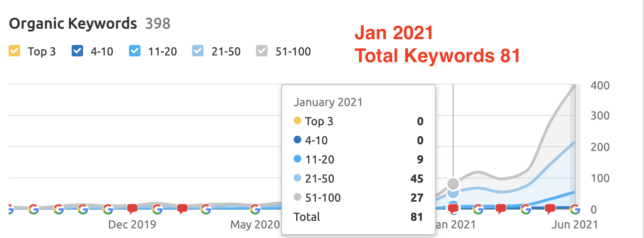Open red note icon between Dec 2019 and May 2020
Screen dimensions: 644x238
click(182, 209)
